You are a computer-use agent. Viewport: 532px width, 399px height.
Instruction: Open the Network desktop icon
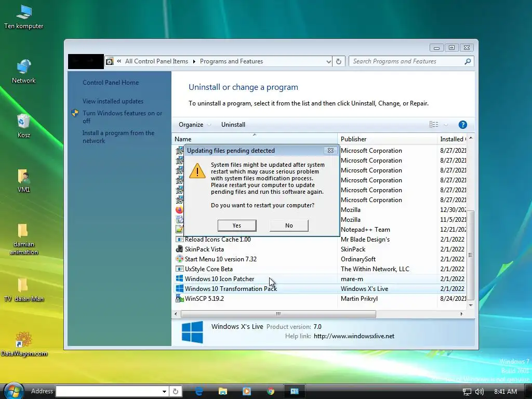click(24, 71)
